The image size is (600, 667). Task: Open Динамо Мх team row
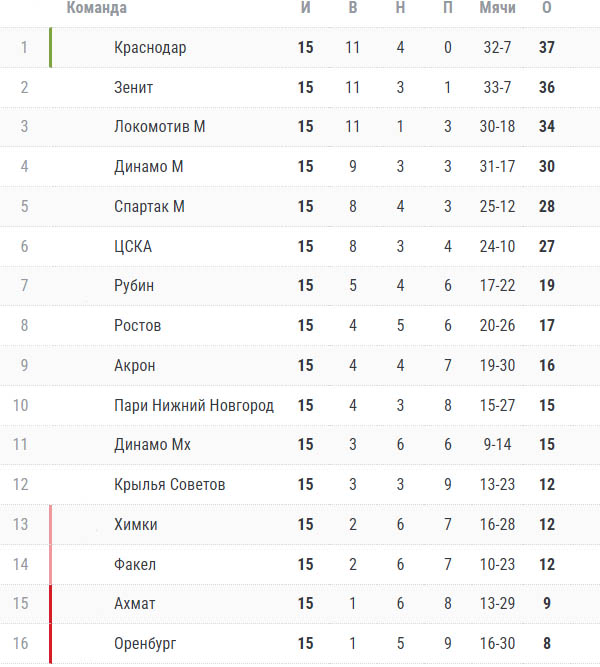point(300,445)
